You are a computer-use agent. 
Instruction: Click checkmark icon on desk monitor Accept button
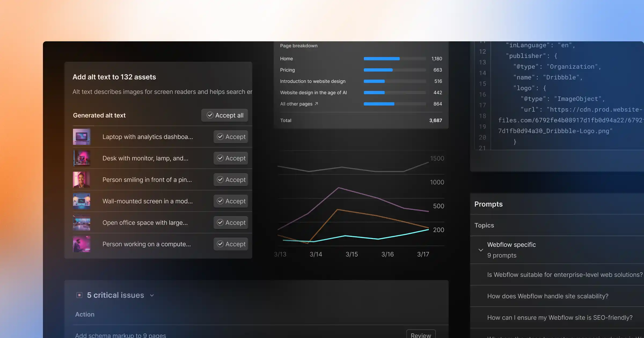tap(221, 158)
